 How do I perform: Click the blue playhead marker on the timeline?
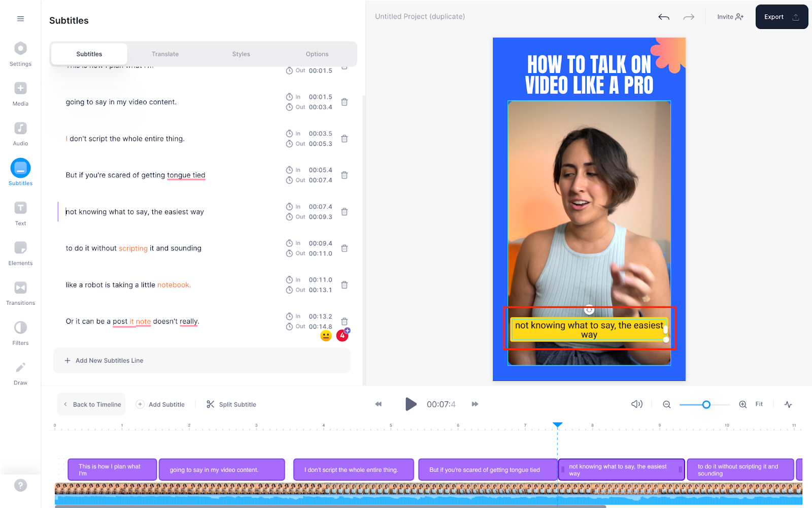pos(557,425)
